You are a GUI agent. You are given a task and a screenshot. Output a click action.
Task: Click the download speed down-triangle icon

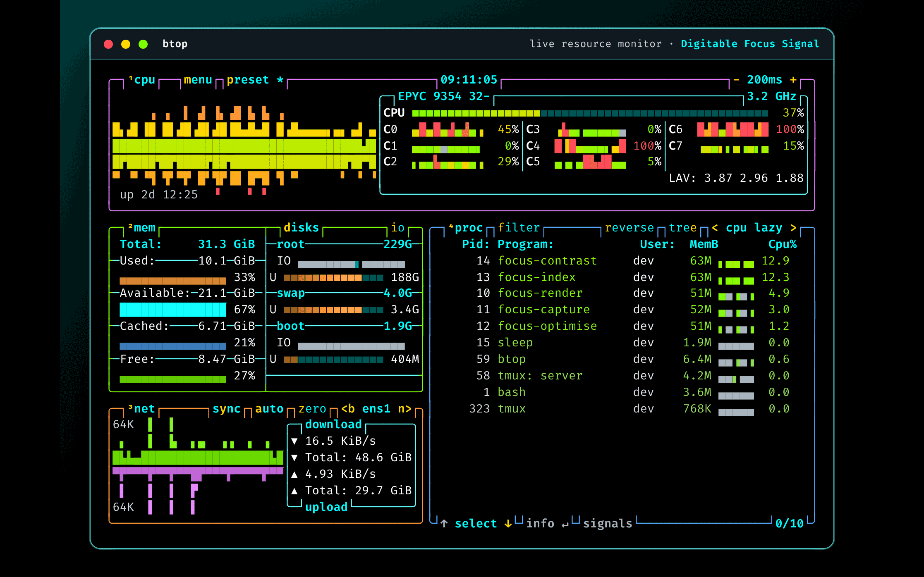click(x=294, y=441)
